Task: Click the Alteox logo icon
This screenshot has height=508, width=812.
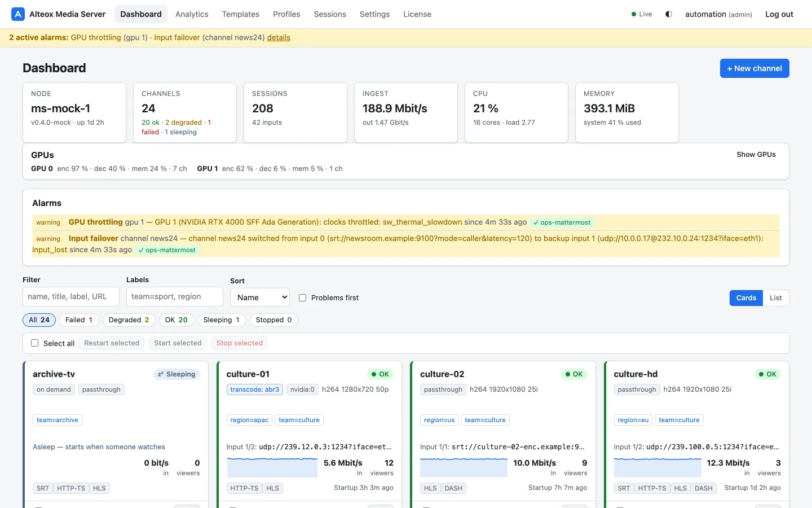Action: [18, 14]
